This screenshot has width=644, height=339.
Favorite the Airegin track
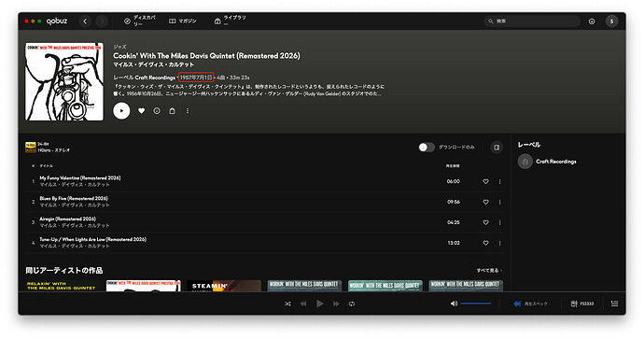point(485,222)
